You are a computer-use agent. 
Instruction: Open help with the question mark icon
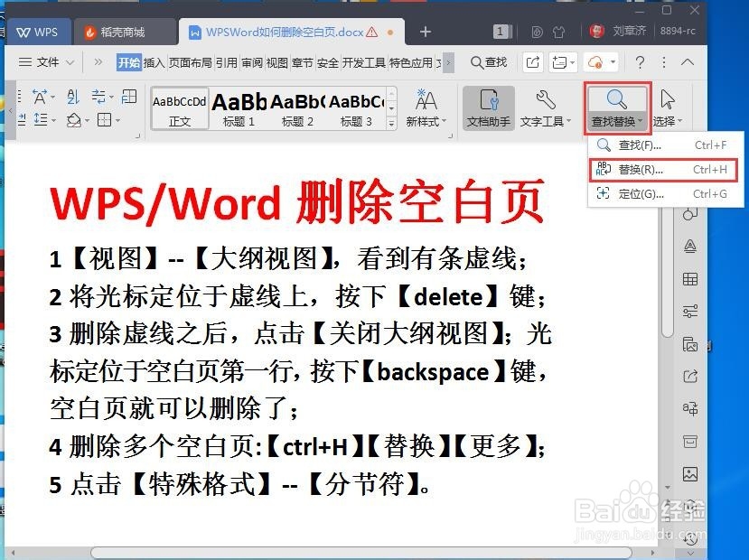[x=640, y=62]
